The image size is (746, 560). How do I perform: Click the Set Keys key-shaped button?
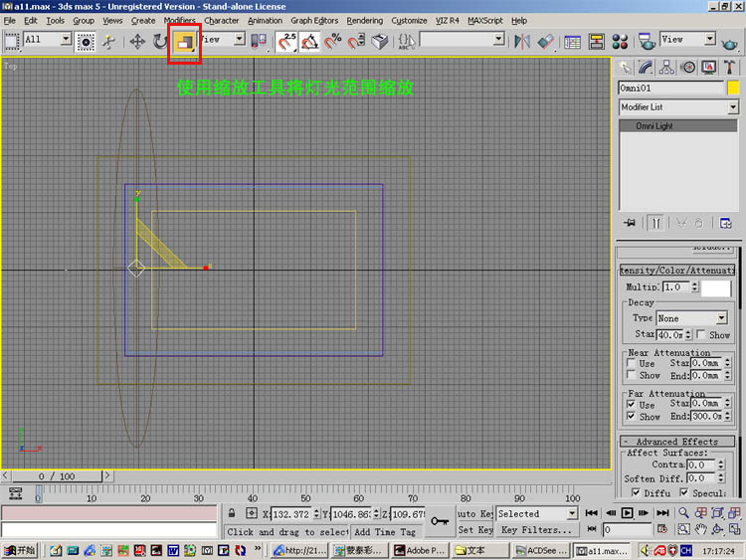(x=441, y=520)
